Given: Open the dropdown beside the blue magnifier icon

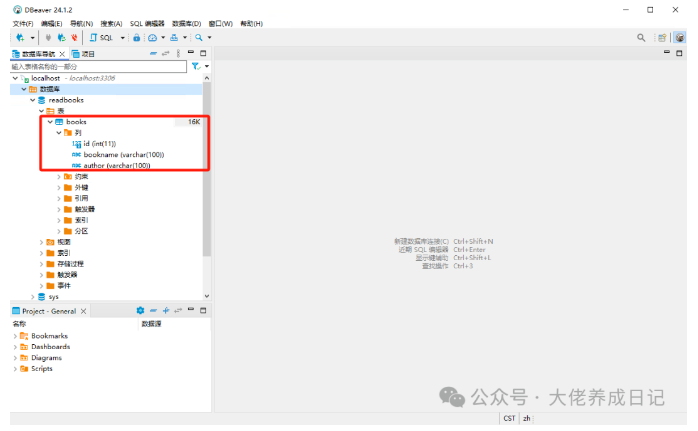Looking at the screenshot, I should tap(209, 38).
